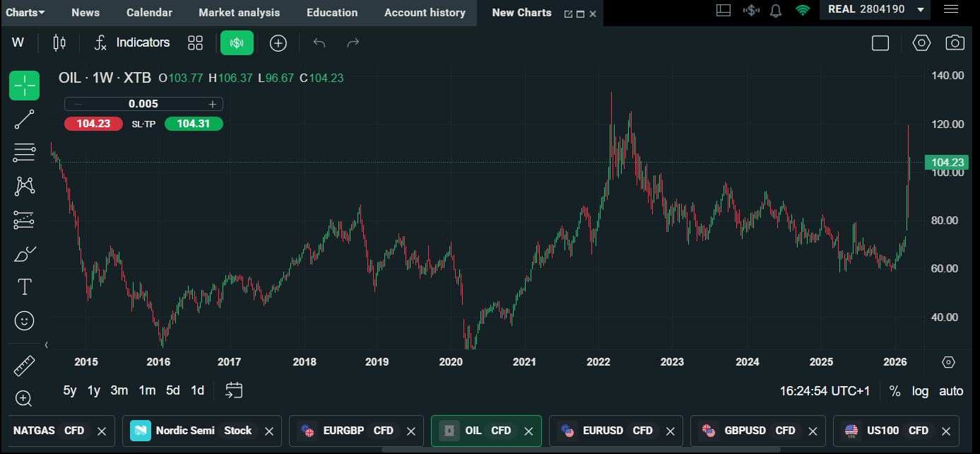980x454 pixels.
Task: Select the trend line drawing tool
Action: coord(24,120)
